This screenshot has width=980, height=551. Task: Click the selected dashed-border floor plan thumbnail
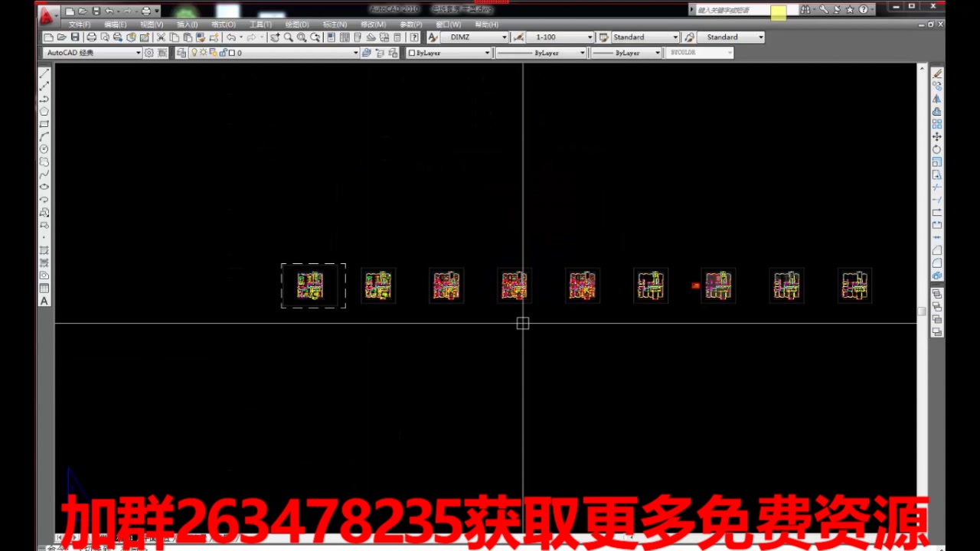[x=313, y=285]
